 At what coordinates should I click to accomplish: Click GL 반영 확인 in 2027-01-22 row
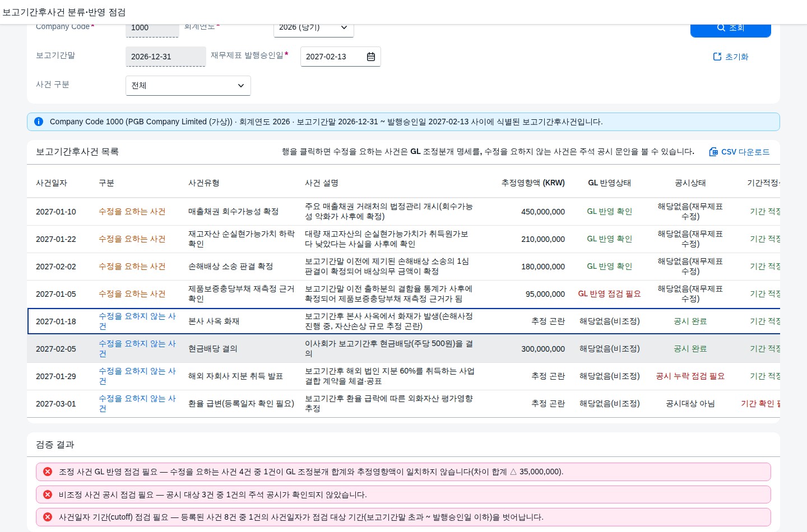(x=609, y=239)
